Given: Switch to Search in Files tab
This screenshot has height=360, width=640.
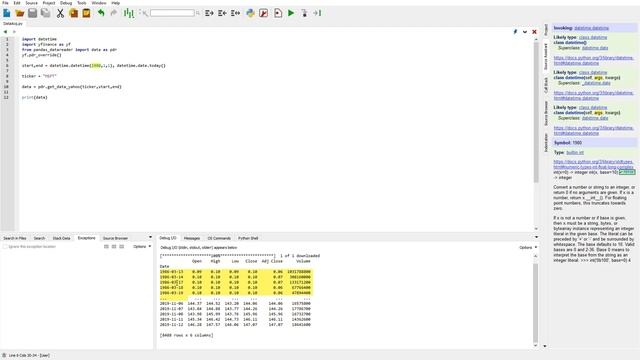Looking at the screenshot, I should (15, 238).
